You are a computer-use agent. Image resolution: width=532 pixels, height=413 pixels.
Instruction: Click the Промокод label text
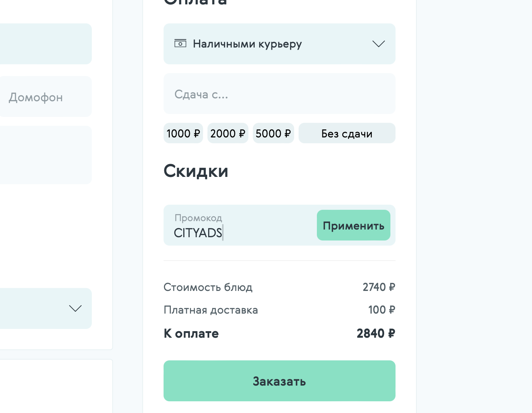tap(198, 218)
